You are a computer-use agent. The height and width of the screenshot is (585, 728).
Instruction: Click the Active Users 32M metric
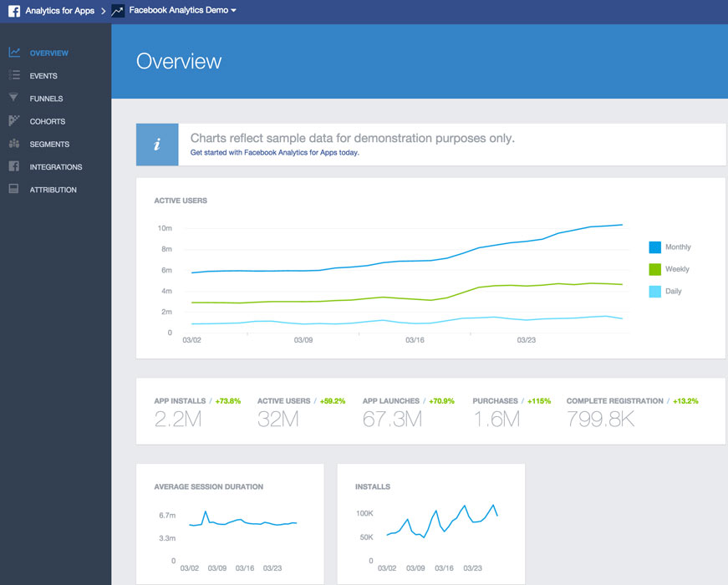(278, 420)
